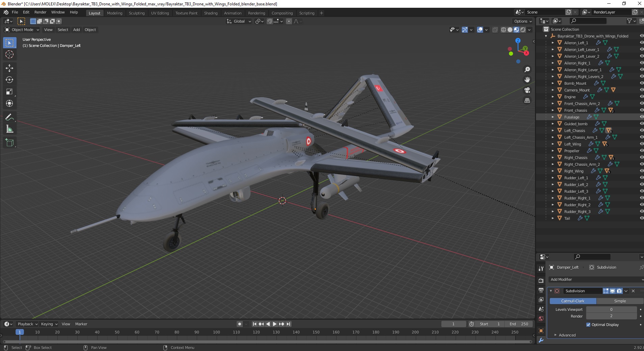The image size is (644, 351).
Task: Open the Active Tool settings tab
Action: coord(541,269)
